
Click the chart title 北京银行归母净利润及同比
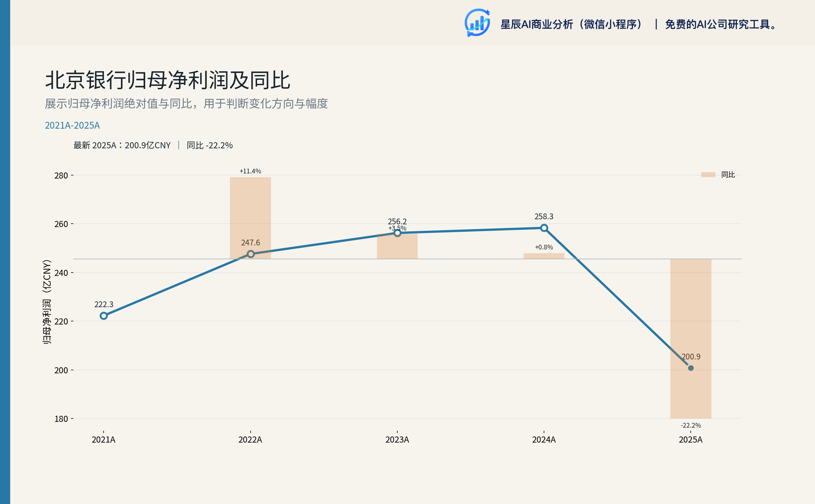tap(168, 80)
